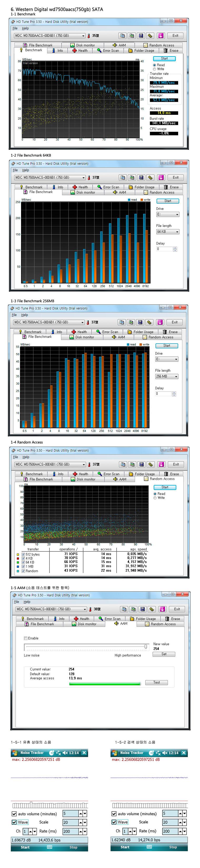Screen dimensions: 200x868
Task: Click yellow 512 bytes legend swatch
Action: pyautogui.click(x=18, y=554)
